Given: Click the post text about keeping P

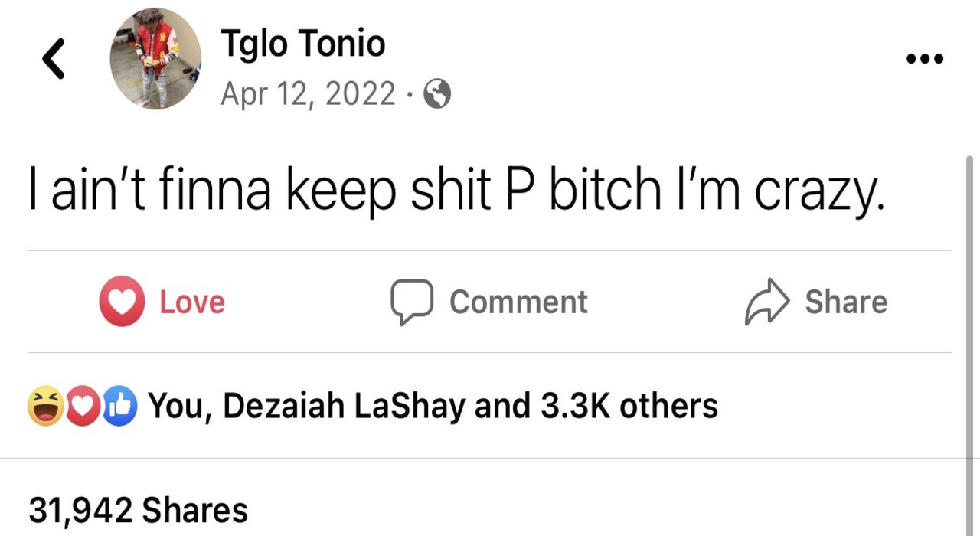Looking at the screenshot, I should click(456, 192).
